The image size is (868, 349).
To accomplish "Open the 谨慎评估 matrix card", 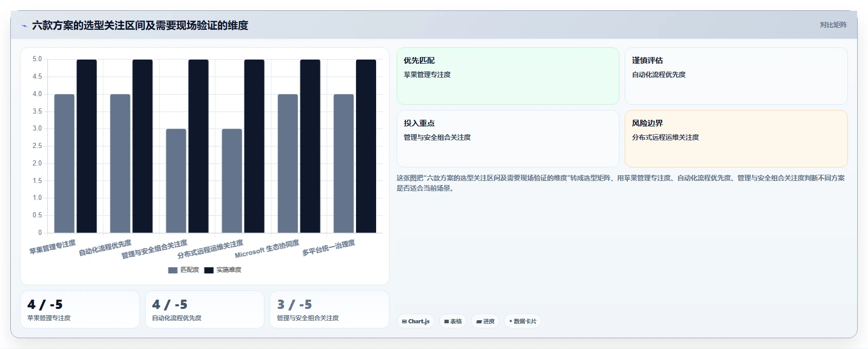I will point(736,76).
